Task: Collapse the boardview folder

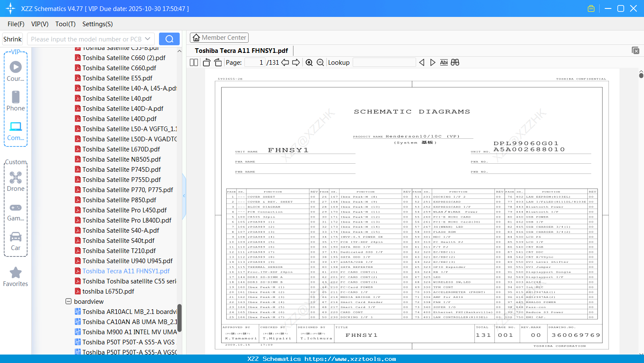Action: click(69, 301)
